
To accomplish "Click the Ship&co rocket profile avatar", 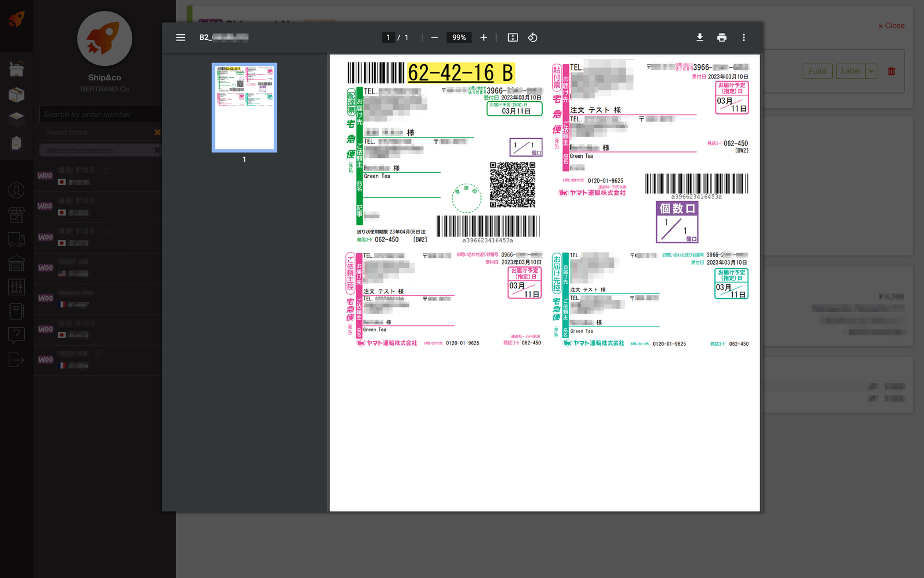I will [105, 39].
